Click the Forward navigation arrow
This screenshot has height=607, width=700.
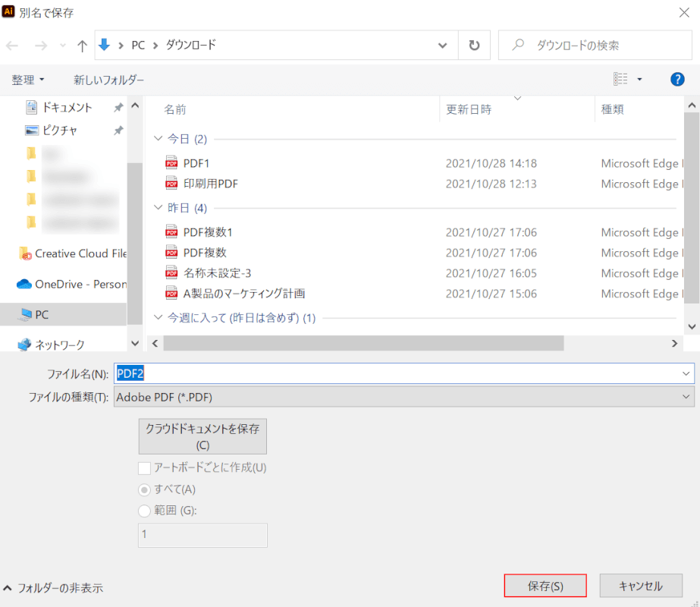coord(41,46)
